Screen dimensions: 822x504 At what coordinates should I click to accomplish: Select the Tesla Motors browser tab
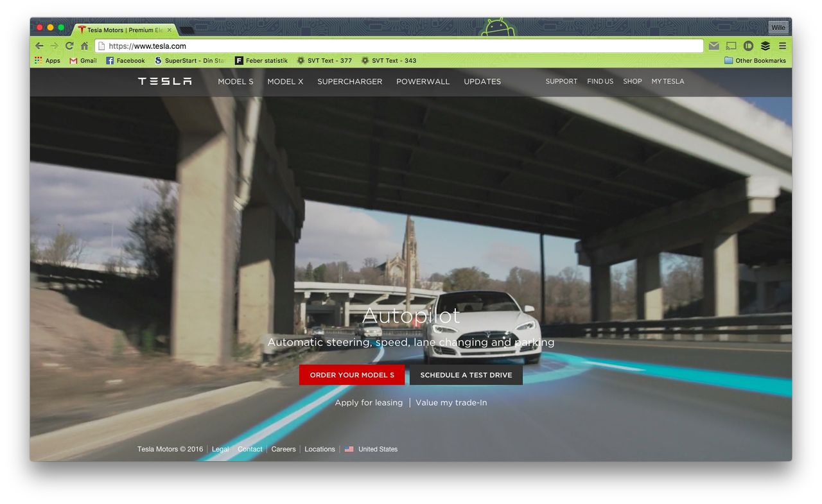(125, 30)
